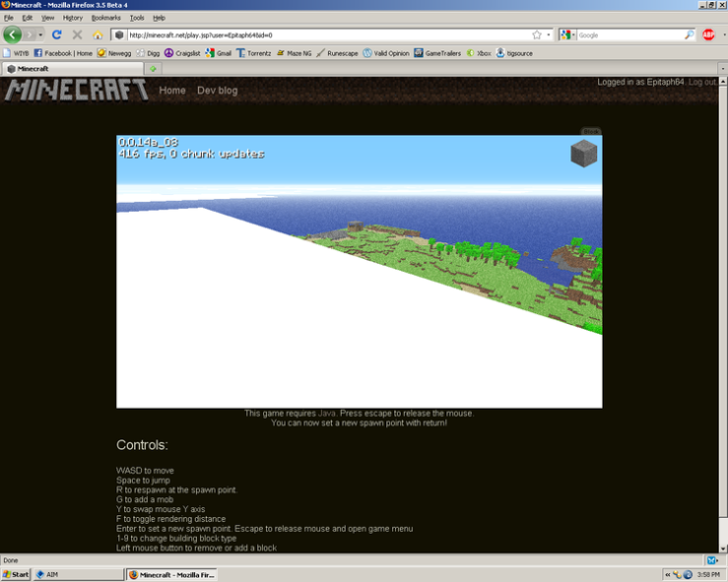Viewport: 728px width, 582px height.
Task: Click the system tray clock 3:58 PM
Action: (x=708, y=574)
